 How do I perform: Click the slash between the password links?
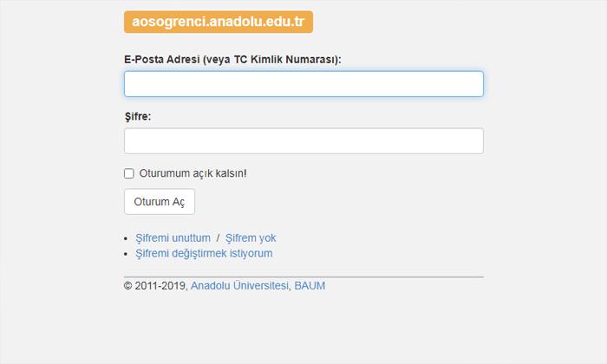click(x=218, y=237)
